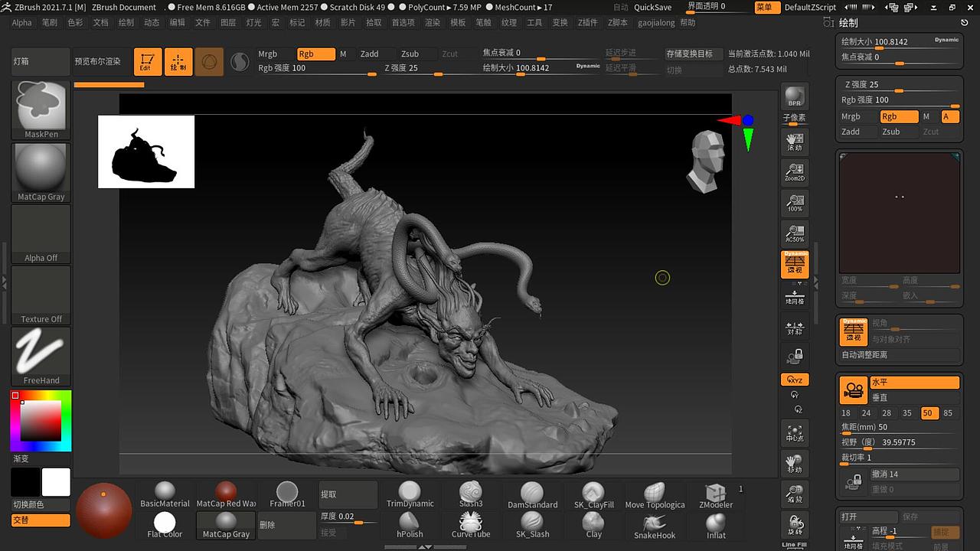The width and height of the screenshot is (980, 551).
Task: Toggle vertical (垂直) field of view
Action: pos(914,397)
